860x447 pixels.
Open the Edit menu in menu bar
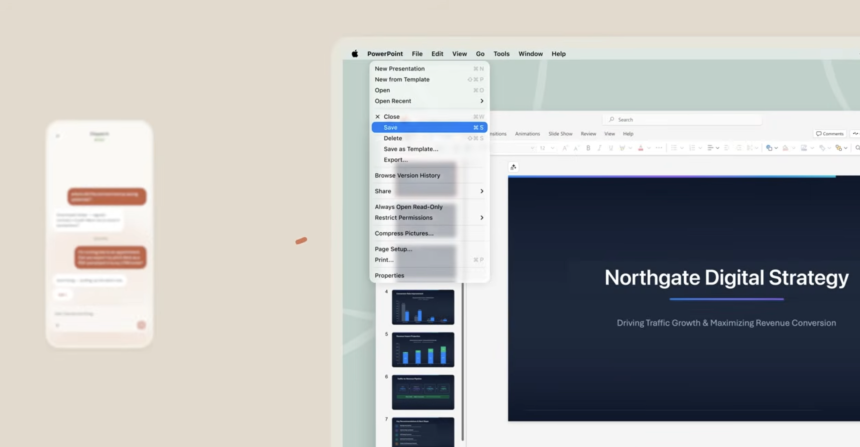[x=437, y=54]
